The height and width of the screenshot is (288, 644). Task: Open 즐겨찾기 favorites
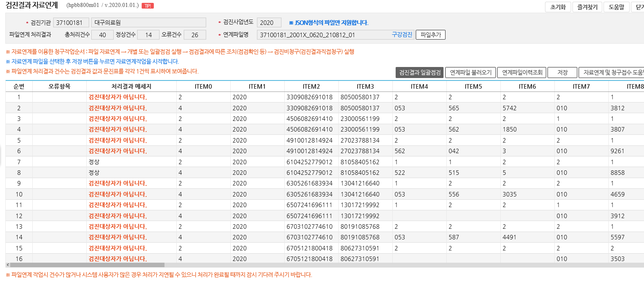tap(587, 7)
